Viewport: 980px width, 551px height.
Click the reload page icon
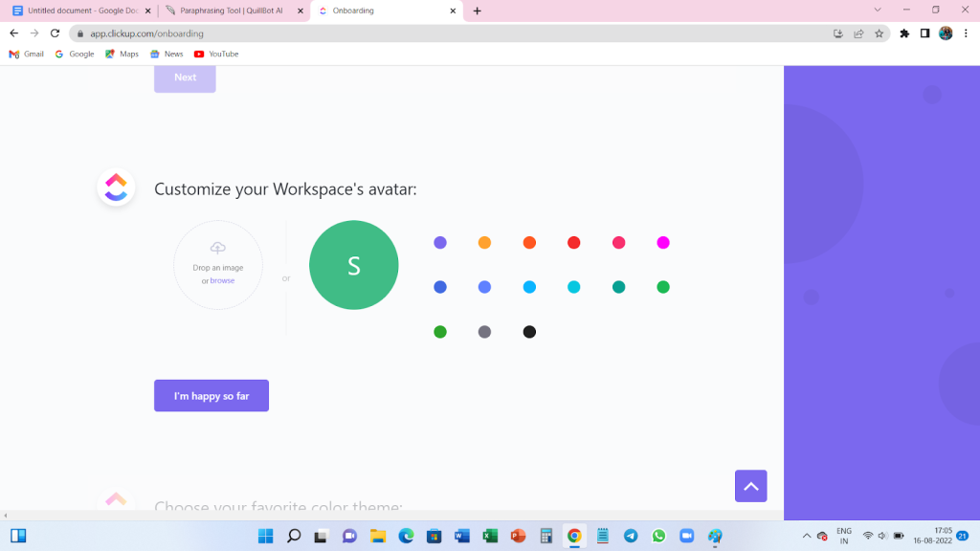coord(55,33)
